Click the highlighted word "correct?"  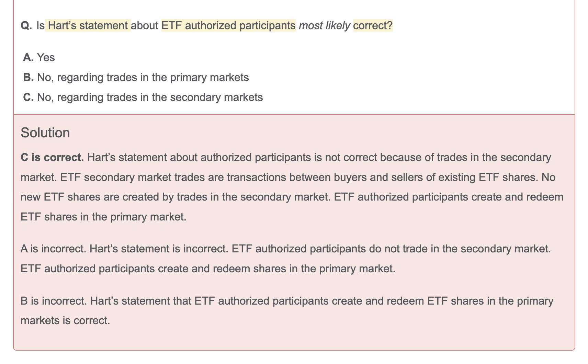pyautogui.click(x=373, y=26)
